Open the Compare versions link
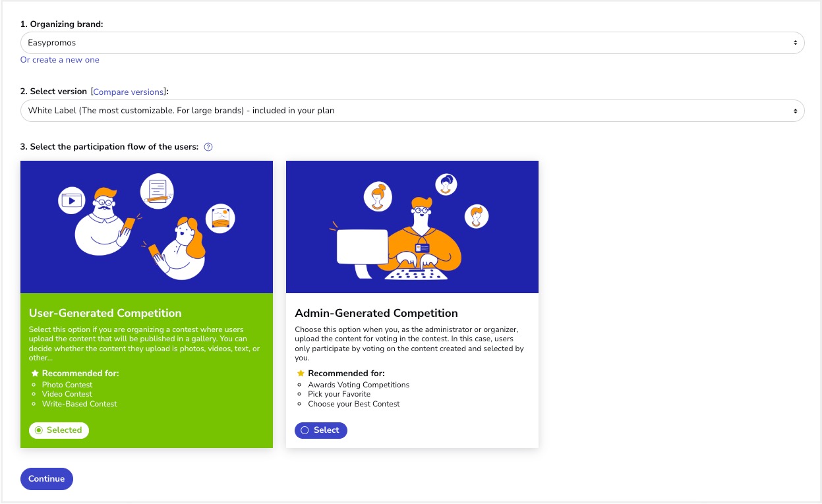The image size is (822, 504). click(129, 92)
